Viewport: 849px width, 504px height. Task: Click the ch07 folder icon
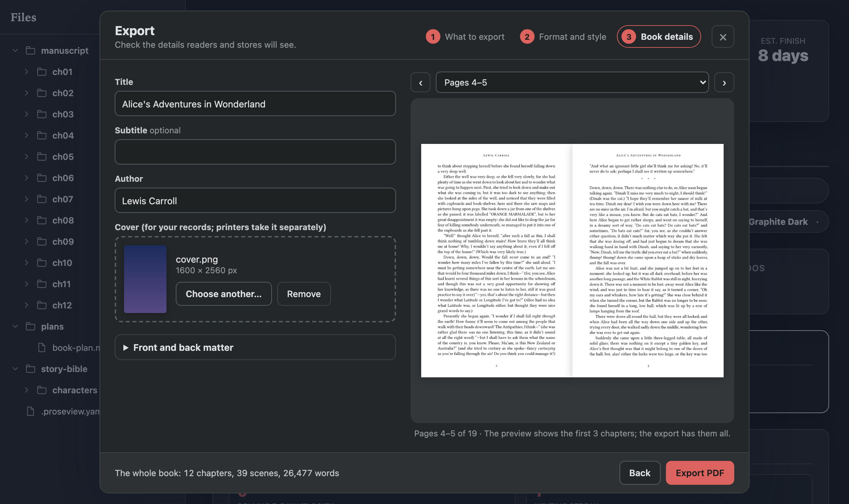42,199
